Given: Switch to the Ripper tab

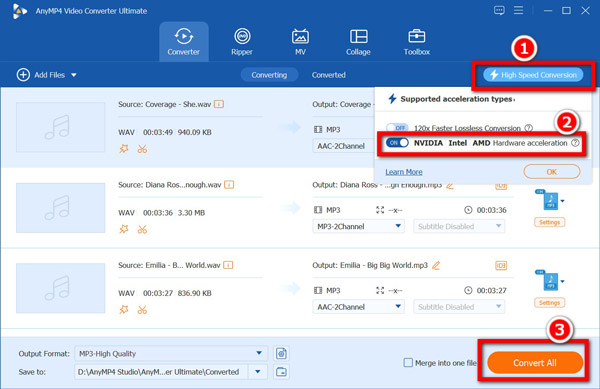Looking at the screenshot, I should click(242, 42).
